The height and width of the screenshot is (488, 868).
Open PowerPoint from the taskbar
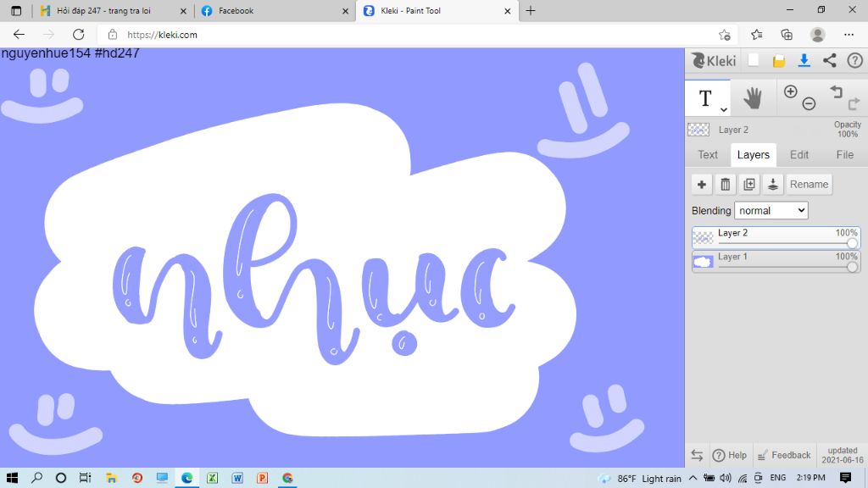pyautogui.click(x=263, y=478)
